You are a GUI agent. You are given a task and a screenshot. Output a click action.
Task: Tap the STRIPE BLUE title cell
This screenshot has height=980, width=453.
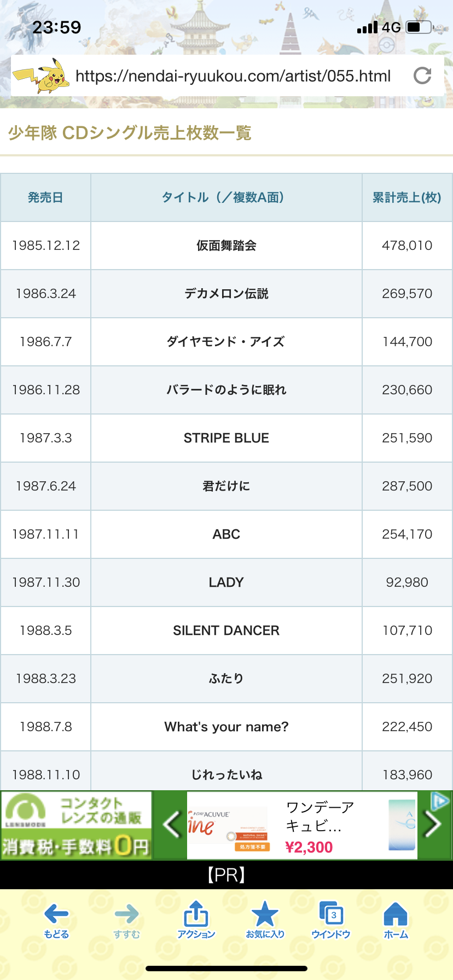[x=226, y=438]
